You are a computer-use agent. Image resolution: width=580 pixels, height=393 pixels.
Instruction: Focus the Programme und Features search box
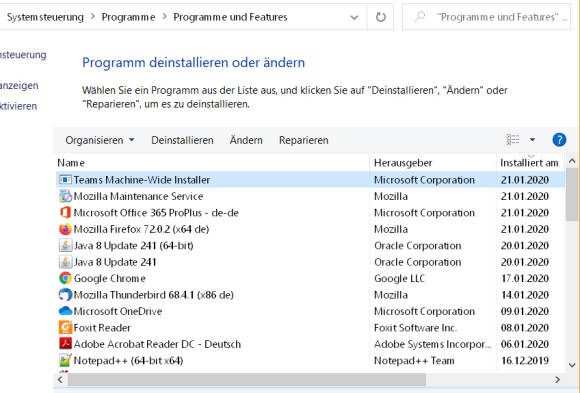tap(486, 17)
